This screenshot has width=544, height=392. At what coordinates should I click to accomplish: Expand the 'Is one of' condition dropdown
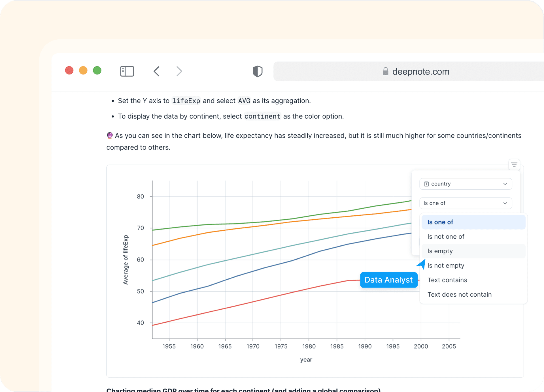pos(465,203)
